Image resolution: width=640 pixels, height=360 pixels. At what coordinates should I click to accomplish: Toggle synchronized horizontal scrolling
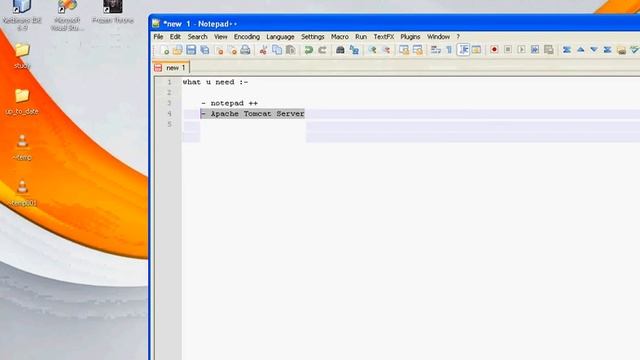pos(418,50)
